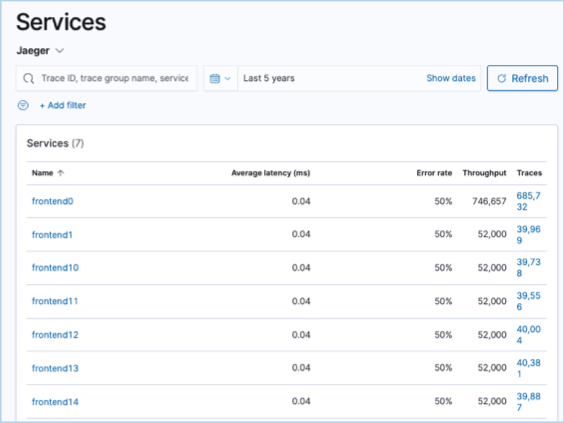Click the Name column sort arrow
Screen dimensions: 564x423
(60, 173)
